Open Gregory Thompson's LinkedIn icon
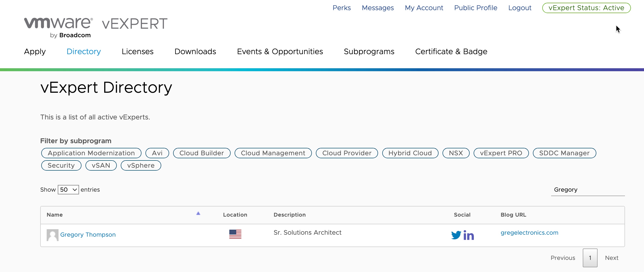This screenshot has width=644, height=272. [x=468, y=235]
